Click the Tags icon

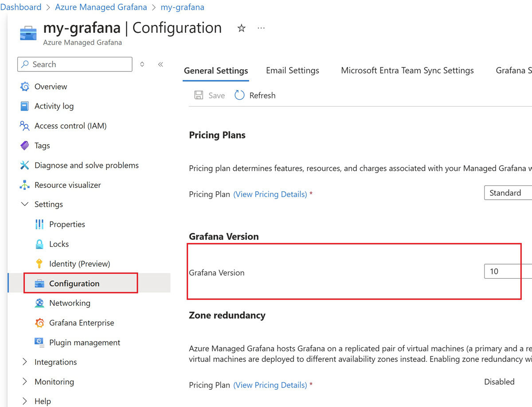(x=25, y=146)
